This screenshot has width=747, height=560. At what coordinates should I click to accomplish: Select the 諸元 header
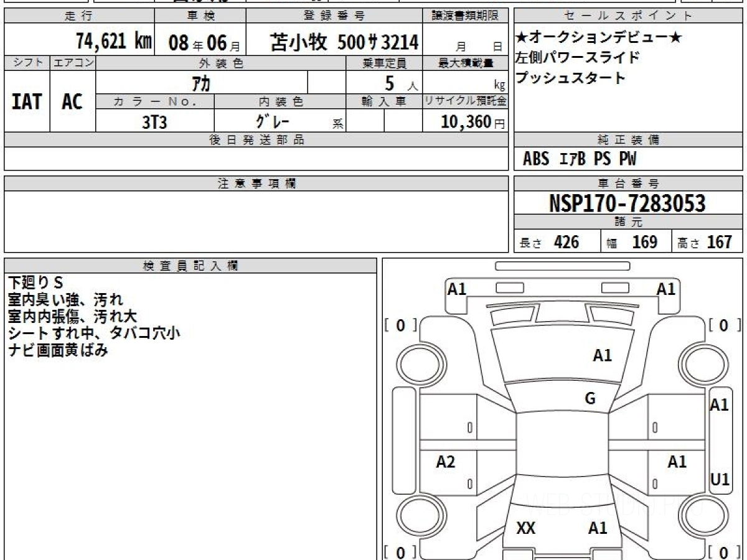pos(628,222)
